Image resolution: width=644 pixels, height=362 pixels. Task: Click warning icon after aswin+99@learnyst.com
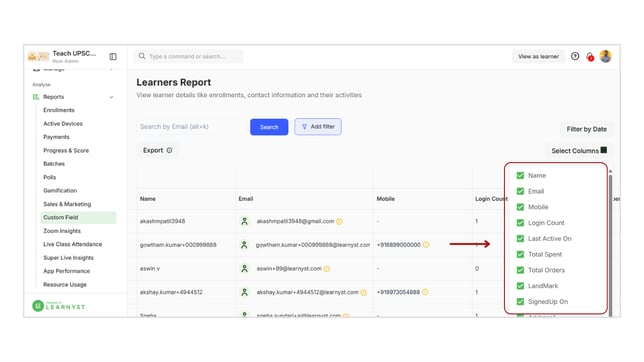coord(327,269)
